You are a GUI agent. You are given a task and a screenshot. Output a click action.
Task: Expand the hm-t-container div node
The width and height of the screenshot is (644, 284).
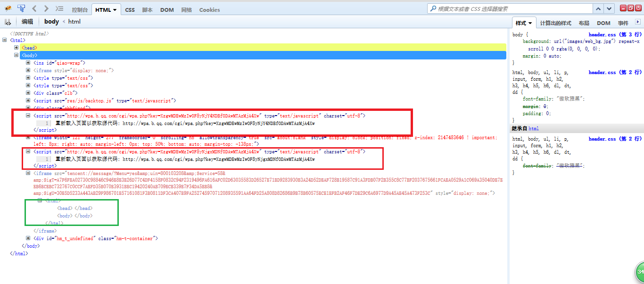point(28,238)
